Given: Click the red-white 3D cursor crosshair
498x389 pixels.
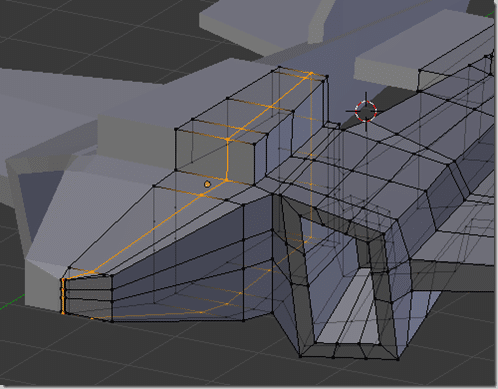Looking at the screenshot, I should (366, 111).
